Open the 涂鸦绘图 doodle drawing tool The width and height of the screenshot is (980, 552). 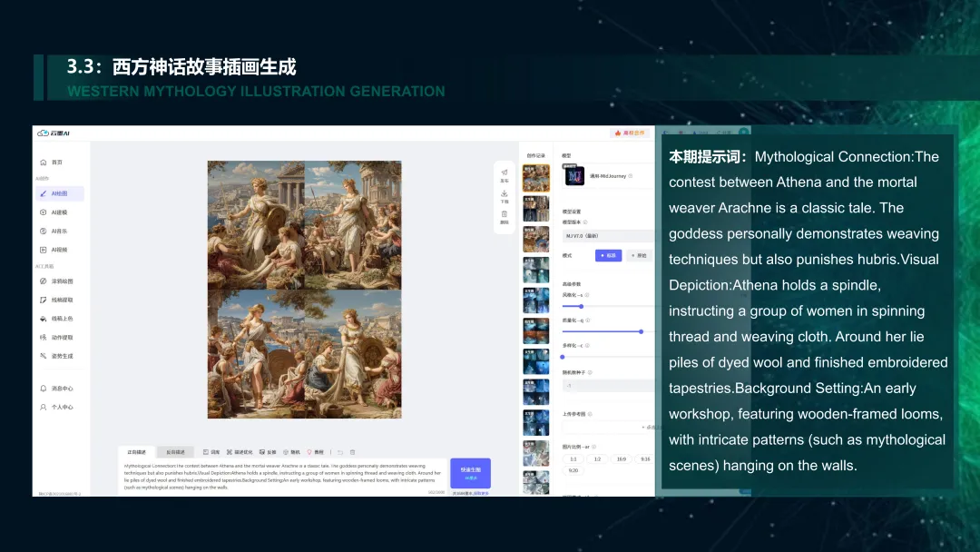coord(56,281)
